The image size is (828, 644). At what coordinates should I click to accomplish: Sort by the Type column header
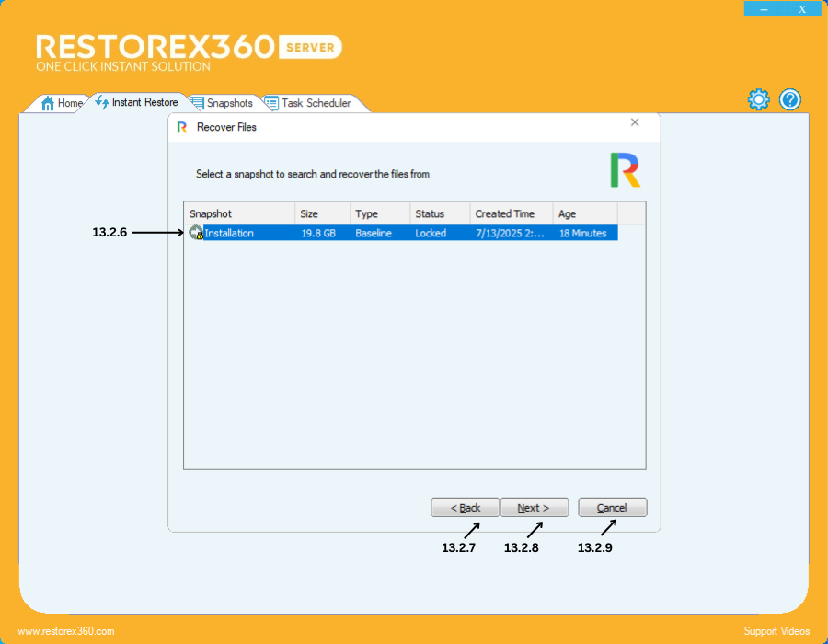click(x=380, y=213)
